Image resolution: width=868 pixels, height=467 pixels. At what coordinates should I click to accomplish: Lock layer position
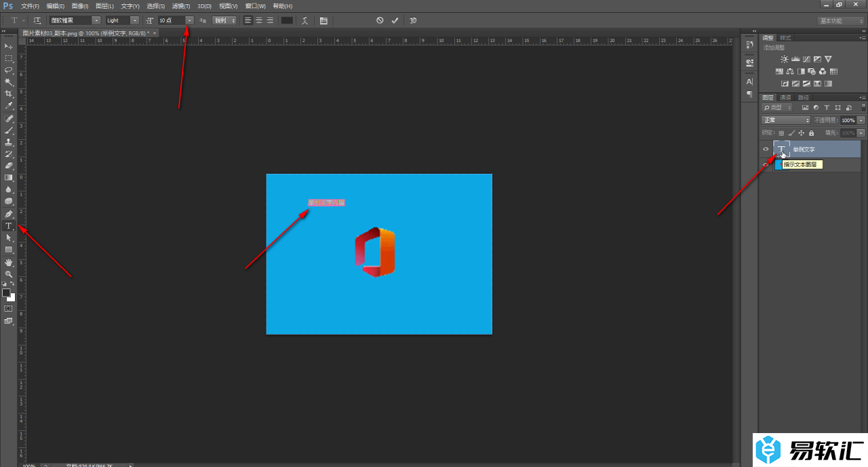(x=802, y=133)
